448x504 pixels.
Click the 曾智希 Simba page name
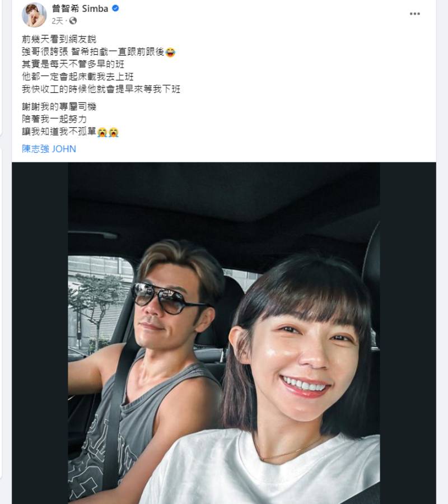[80, 8]
